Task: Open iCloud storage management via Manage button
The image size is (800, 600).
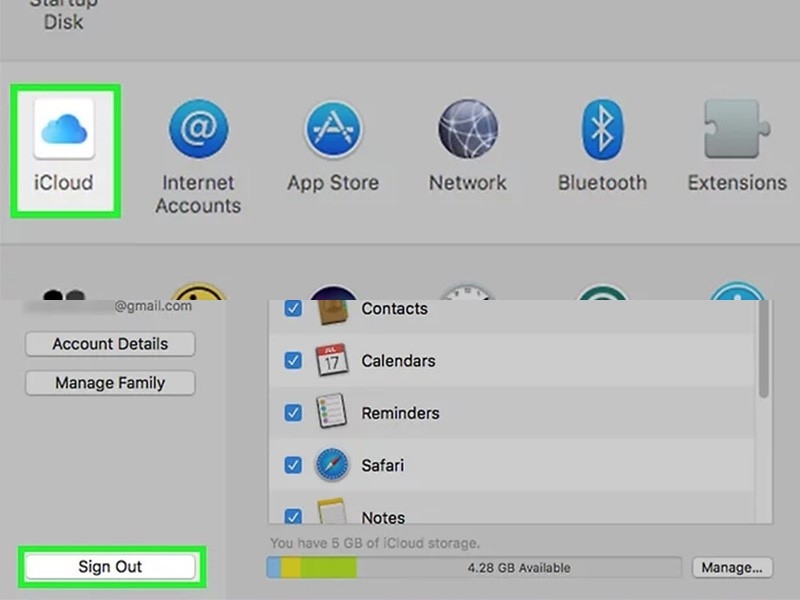Action: pyautogui.click(x=732, y=567)
